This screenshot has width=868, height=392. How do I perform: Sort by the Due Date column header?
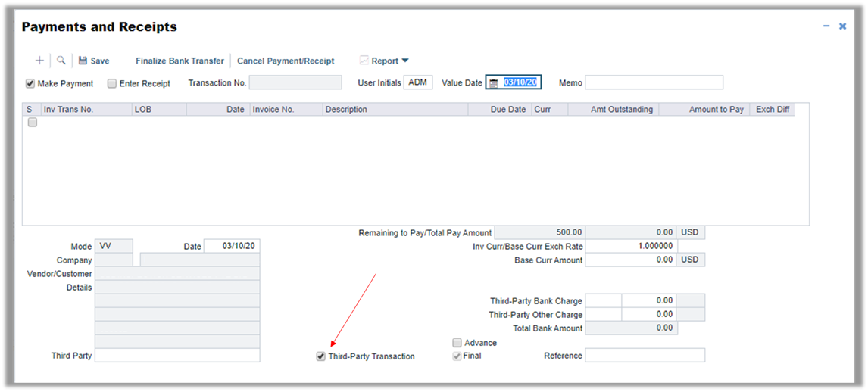507,110
